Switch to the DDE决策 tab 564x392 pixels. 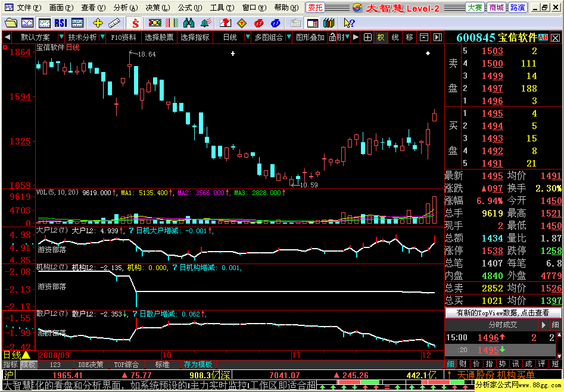point(91,364)
